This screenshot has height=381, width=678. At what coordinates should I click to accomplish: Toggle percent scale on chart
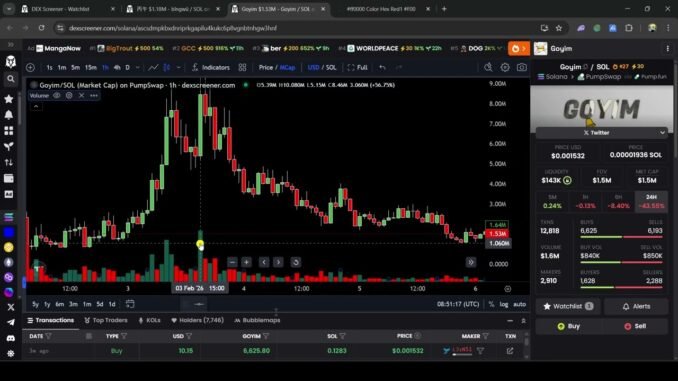[491, 304]
